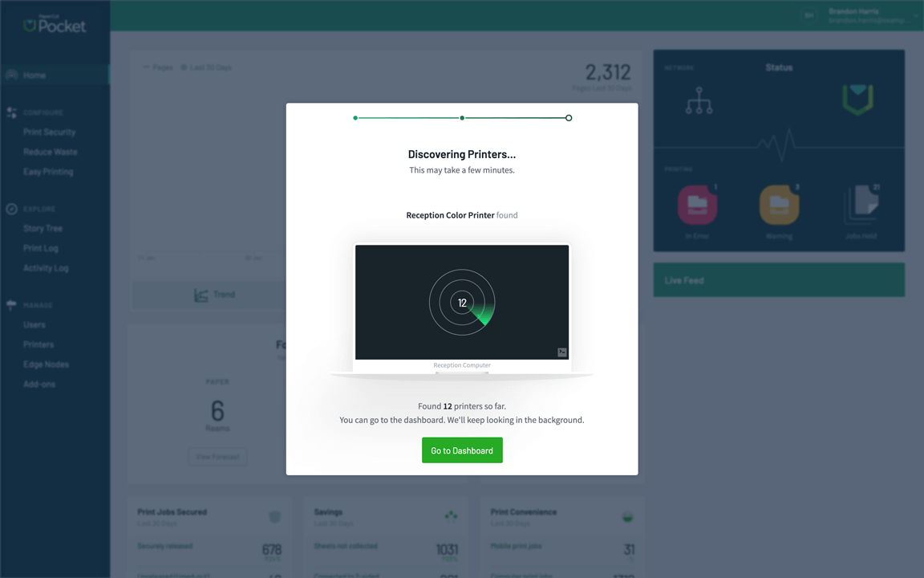Open the Print Security section
Screen dimensions: 924x578
point(49,132)
